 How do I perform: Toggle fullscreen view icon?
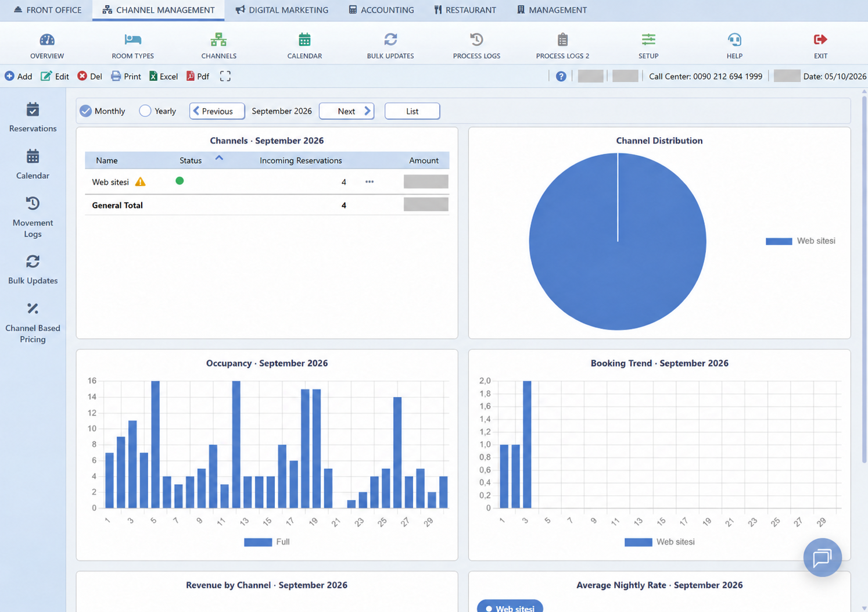click(x=225, y=76)
